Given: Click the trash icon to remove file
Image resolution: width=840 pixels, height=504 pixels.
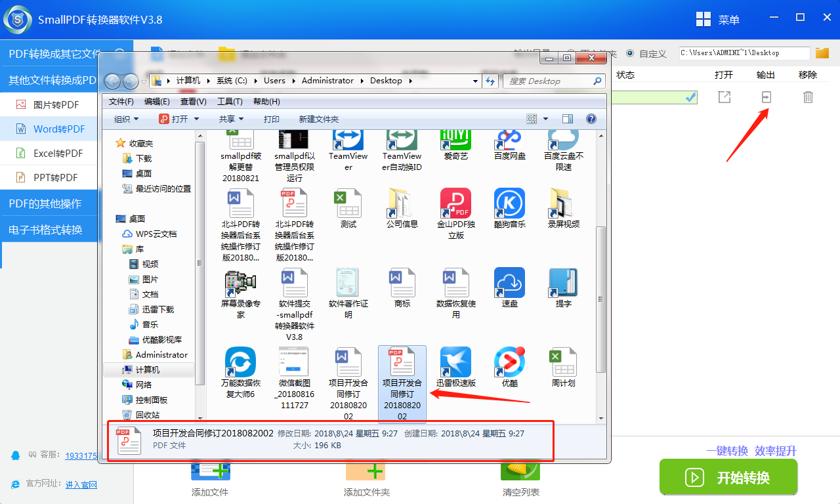Looking at the screenshot, I should click(x=808, y=97).
